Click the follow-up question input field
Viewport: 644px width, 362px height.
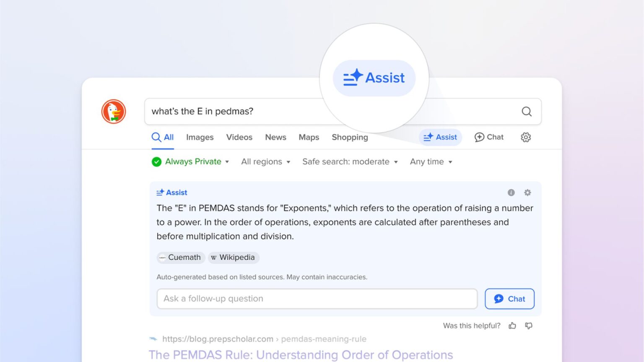click(317, 299)
